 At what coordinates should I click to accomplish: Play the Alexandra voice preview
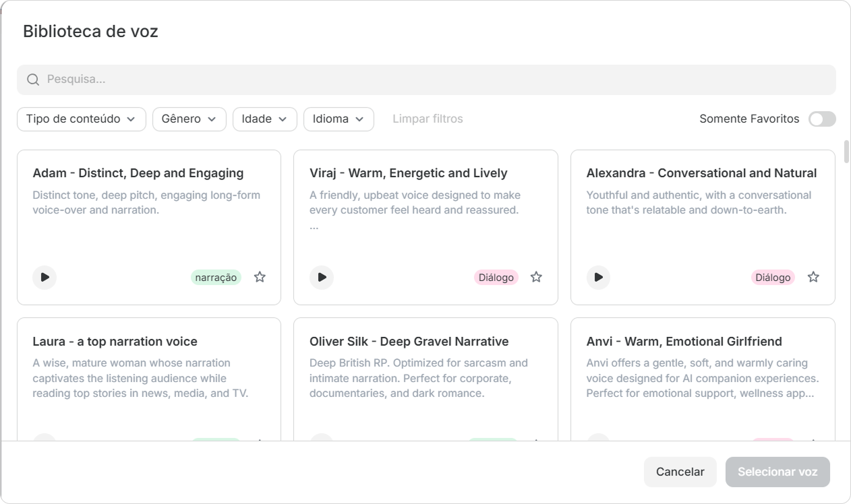tap(598, 277)
